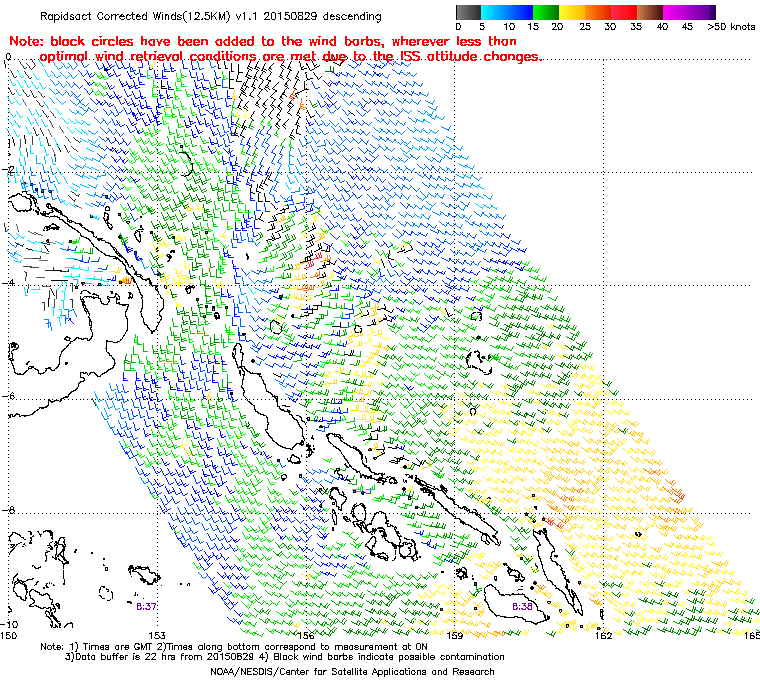Click the '5' legend scale number
This screenshot has width=760, height=688.
[482, 27]
